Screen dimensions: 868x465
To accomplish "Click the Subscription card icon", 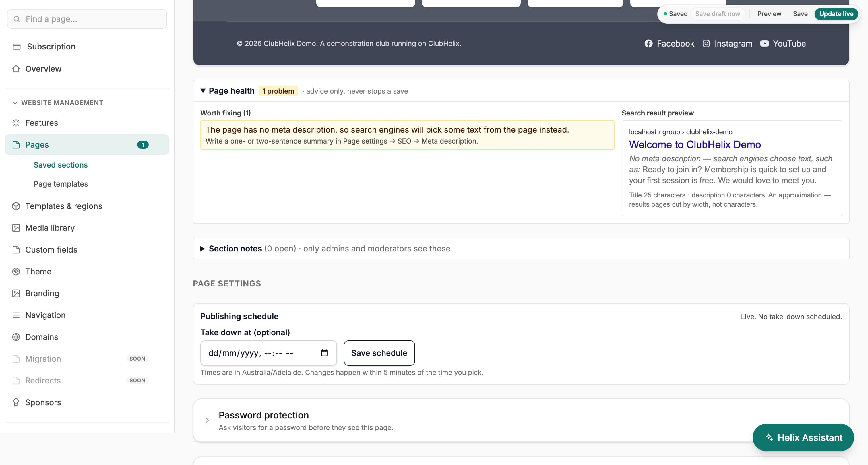I will [x=17, y=46].
